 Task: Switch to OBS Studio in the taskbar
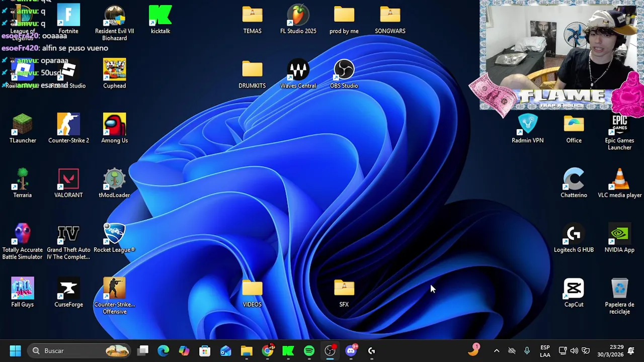pos(330,351)
